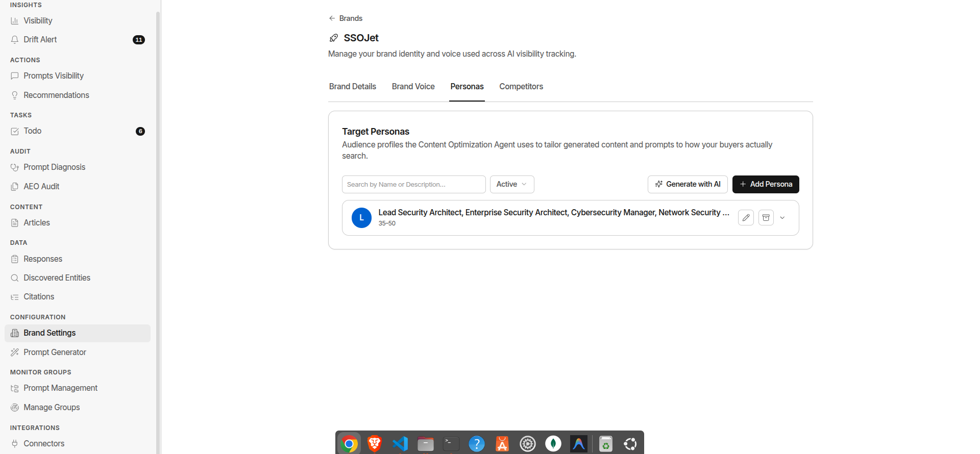Click the pencil edit icon on persona
980x454 pixels.
click(x=746, y=218)
